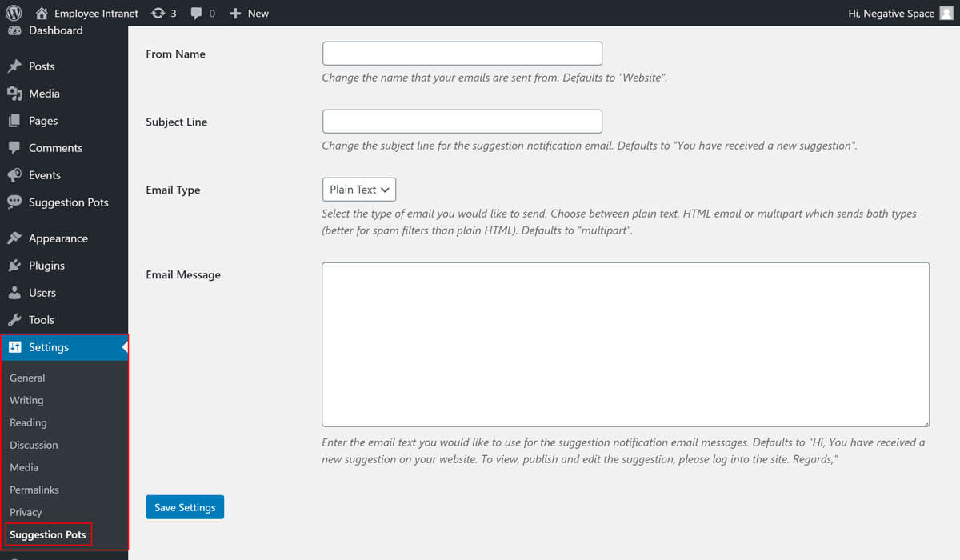Open the Discussion settings page
The width and height of the screenshot is (960, 560).
click(34, 445)
